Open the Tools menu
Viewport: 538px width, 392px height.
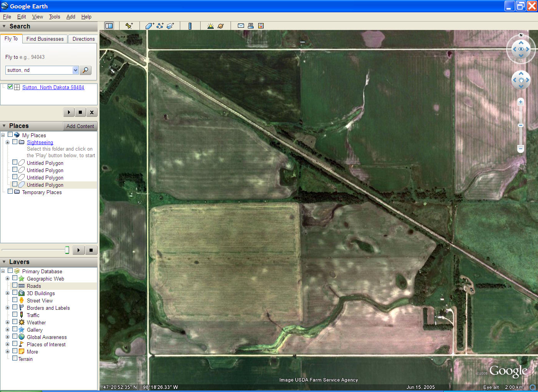coord(55,17)
